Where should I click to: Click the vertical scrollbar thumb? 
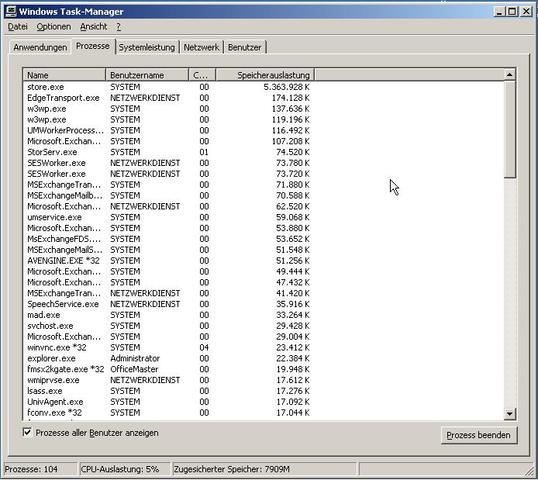[510, 129]
